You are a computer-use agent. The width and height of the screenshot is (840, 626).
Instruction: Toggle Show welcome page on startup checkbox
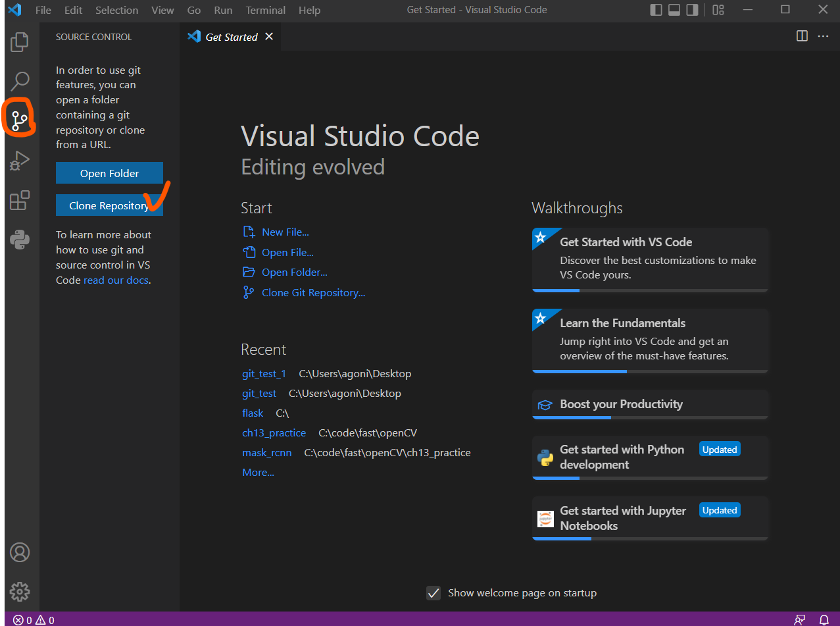(x=433, y=593)
